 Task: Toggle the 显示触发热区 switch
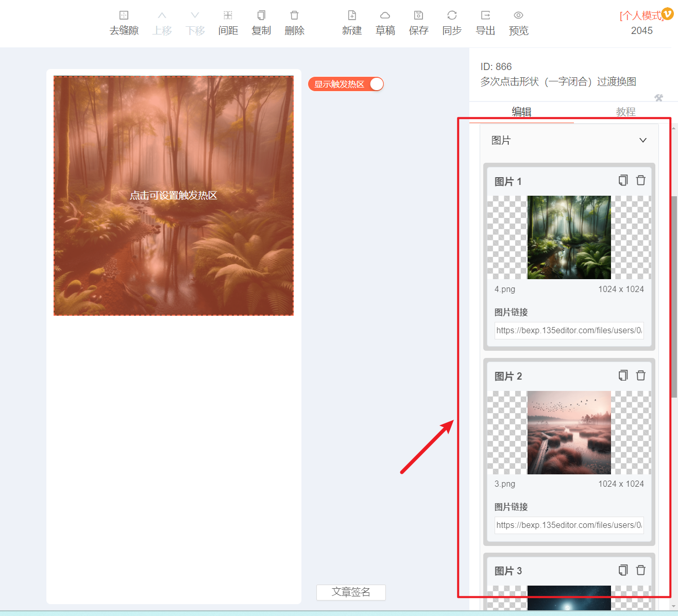tap(346, 84)
